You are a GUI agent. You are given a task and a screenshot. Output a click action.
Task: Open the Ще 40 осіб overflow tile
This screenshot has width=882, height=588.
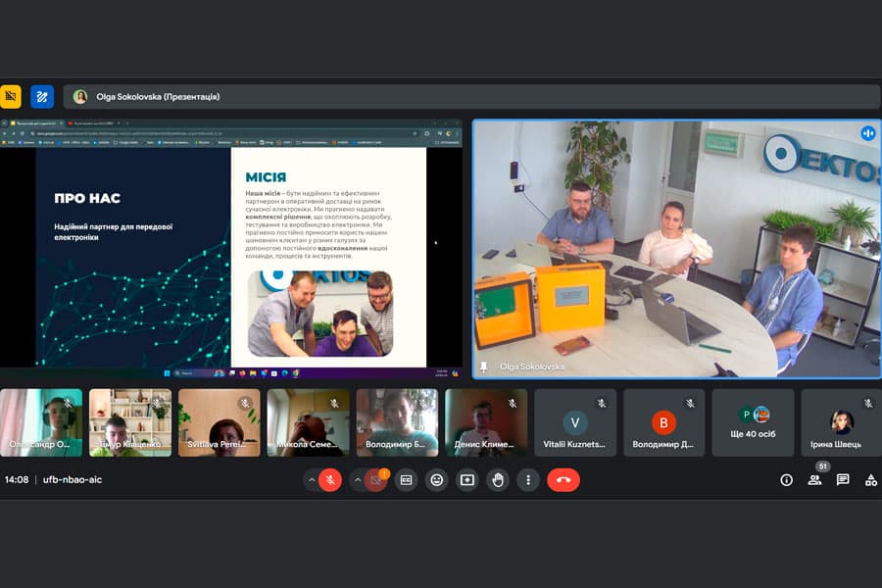[753, 422]
